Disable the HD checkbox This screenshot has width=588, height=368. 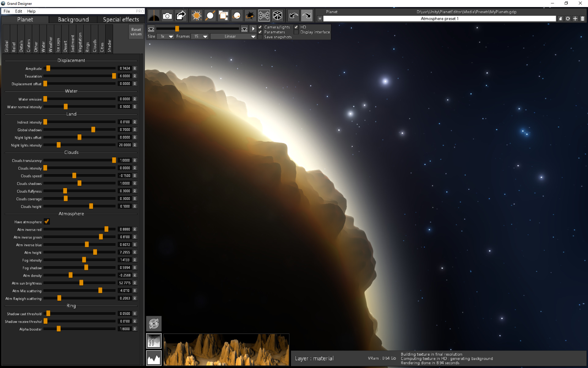296,27
